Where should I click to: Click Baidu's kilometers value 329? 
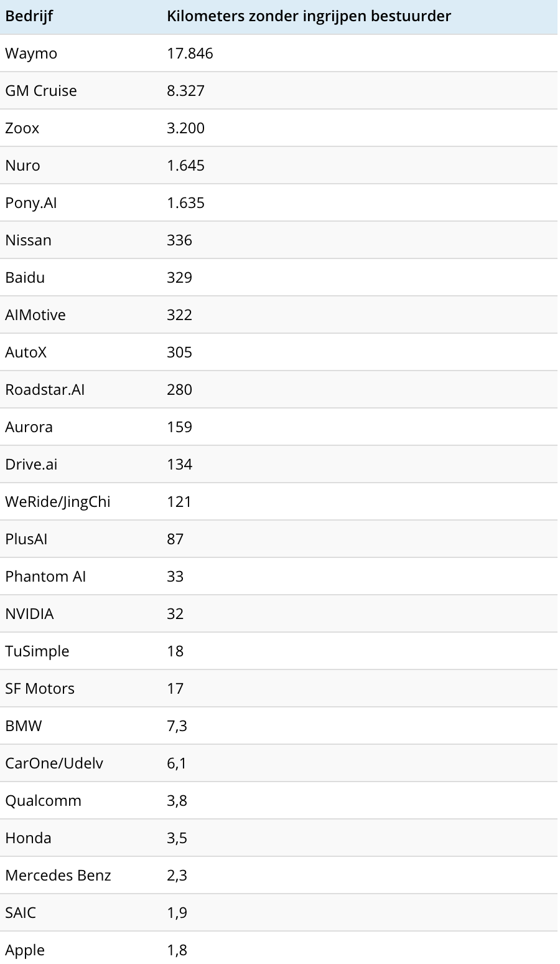coord(179,278)
